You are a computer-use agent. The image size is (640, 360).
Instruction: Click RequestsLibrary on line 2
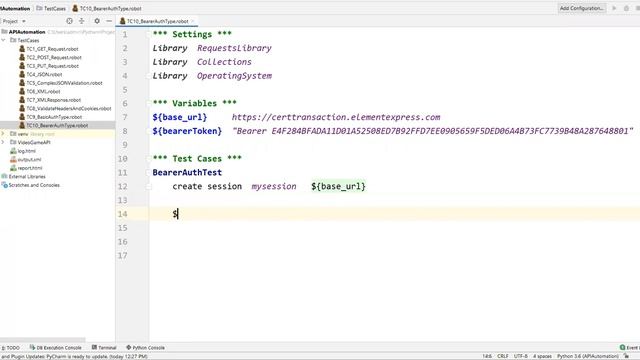coord(234,48)
